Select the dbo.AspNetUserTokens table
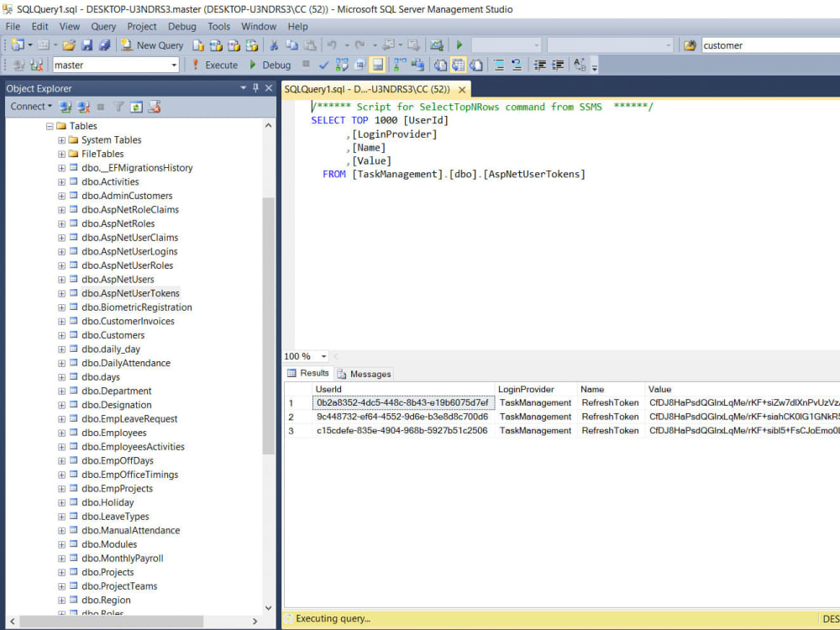This screenshot has height=630, width=840. point(130,293)
